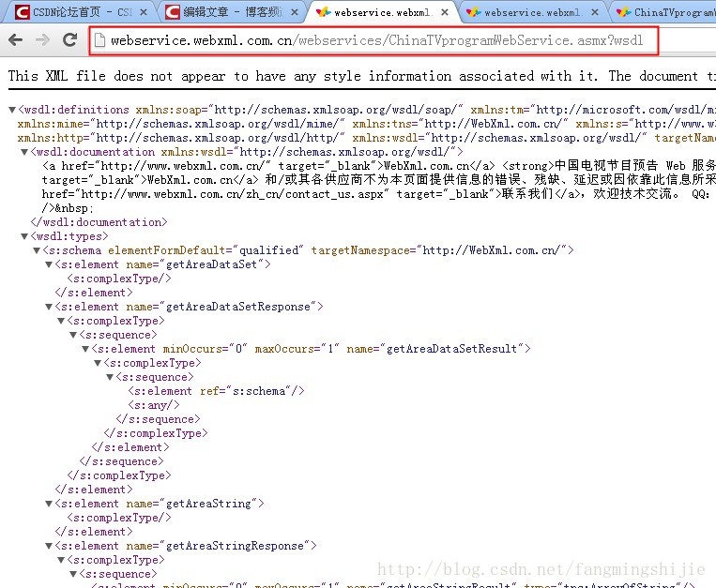The height and width of the screenshot is (588, 716).
Task: Click the /&gt;&amp;nbsp; line in documentation
Action: (x=68, y=208)
